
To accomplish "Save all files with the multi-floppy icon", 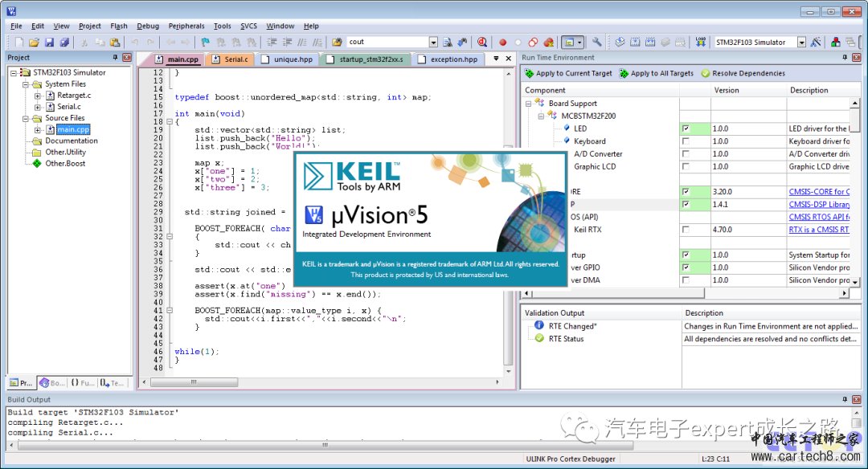I will tap(64, 42).
